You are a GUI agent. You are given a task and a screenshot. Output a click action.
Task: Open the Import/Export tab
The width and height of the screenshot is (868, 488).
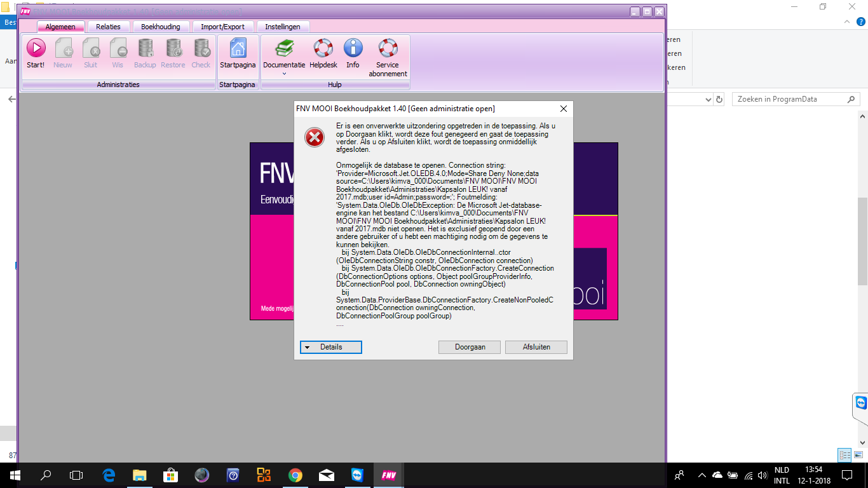point(223,27)
